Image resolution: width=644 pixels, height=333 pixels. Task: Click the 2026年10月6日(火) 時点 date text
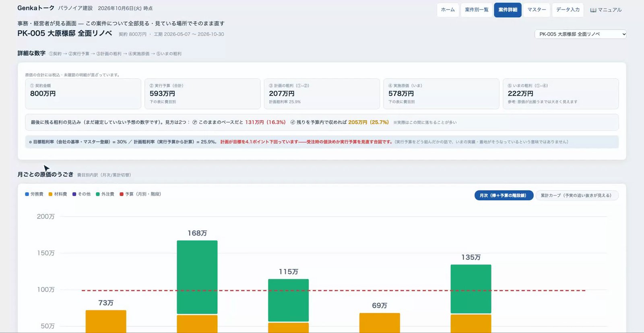125,8
